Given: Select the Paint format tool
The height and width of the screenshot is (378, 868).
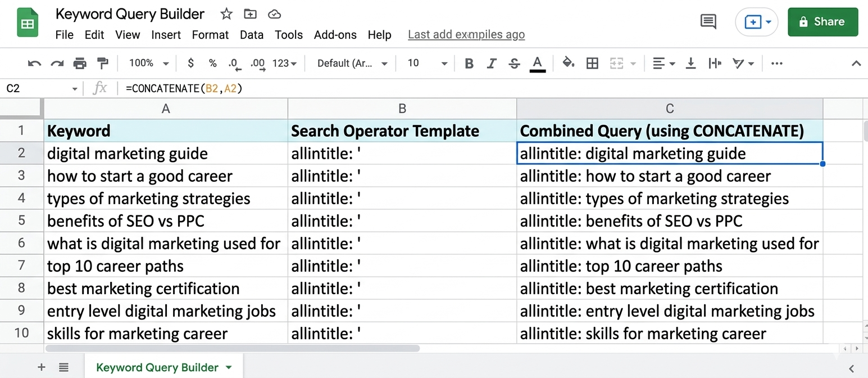Looking at the screenshot, I should (103, 63).
